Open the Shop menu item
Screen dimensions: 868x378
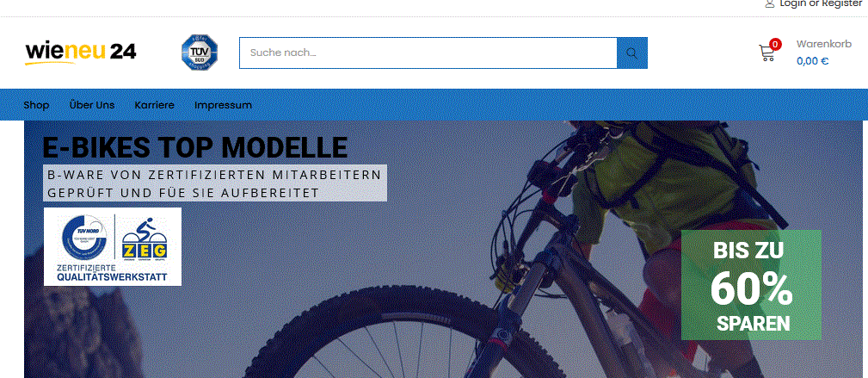click(36, 105)
